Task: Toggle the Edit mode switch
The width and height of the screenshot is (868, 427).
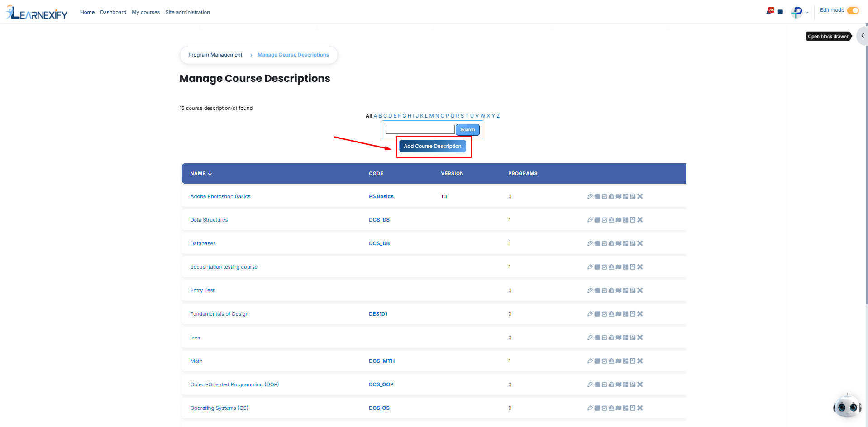Action: [853, 10]
